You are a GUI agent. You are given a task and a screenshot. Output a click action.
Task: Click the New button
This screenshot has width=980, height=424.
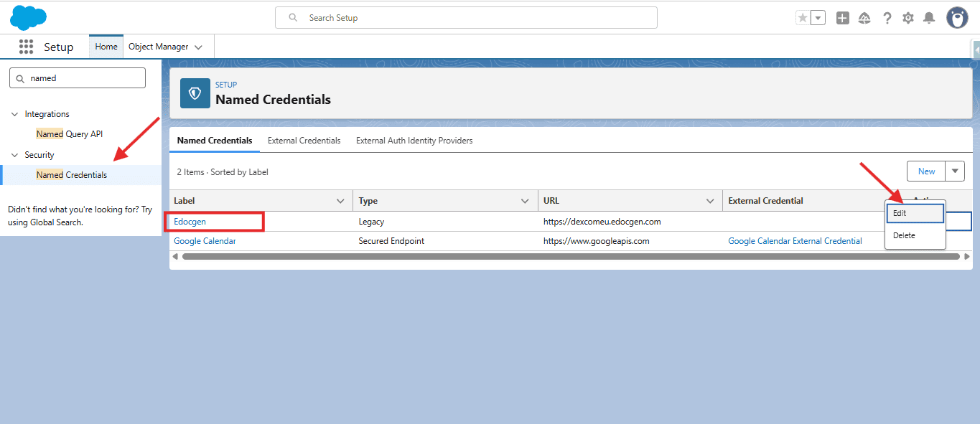pyautogui.click(x=927, y=171)
